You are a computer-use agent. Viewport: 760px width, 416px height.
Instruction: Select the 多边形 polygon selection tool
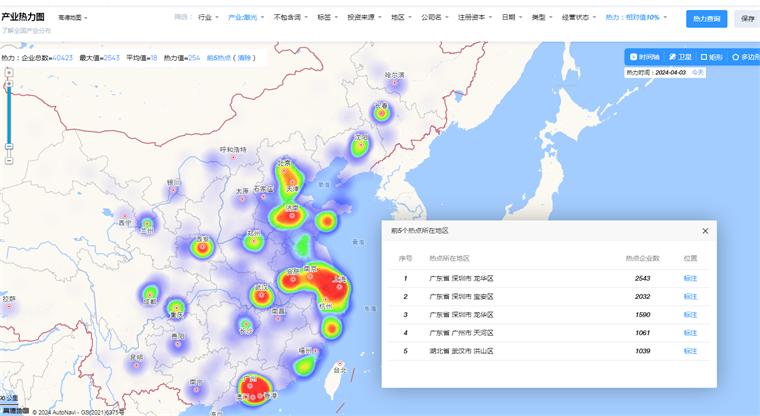744,57
